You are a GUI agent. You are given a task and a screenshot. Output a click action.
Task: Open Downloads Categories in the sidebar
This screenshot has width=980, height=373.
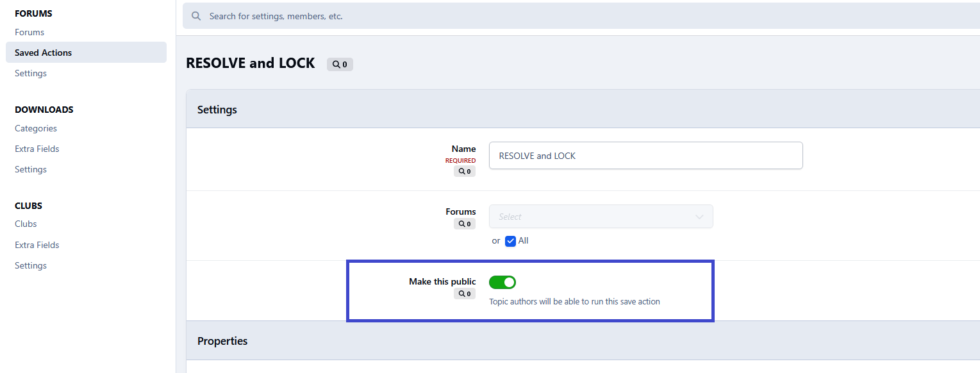36,128
